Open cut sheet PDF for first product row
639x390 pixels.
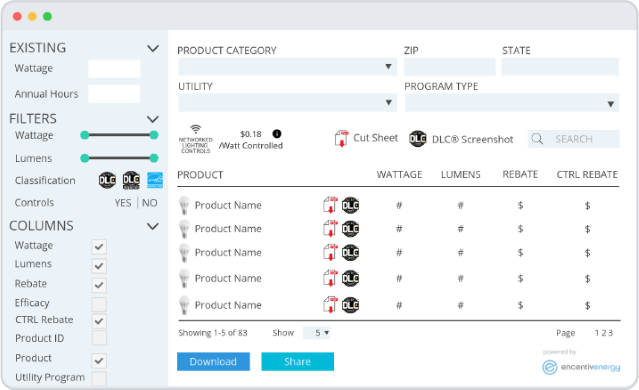click(x=331, y=205)
